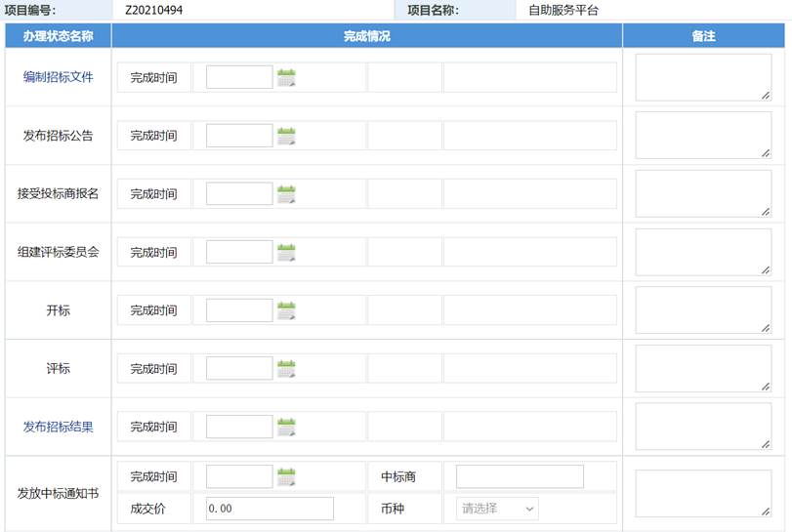
Task: Click the date field for 接受投标商报名 row
Action: tap(239, 194)
